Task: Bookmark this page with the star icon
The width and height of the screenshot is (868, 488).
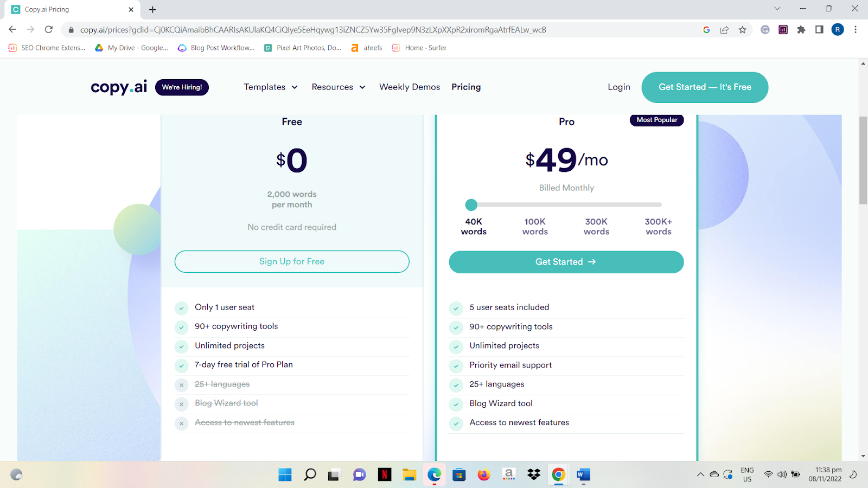Action: [x=743, y=30]
